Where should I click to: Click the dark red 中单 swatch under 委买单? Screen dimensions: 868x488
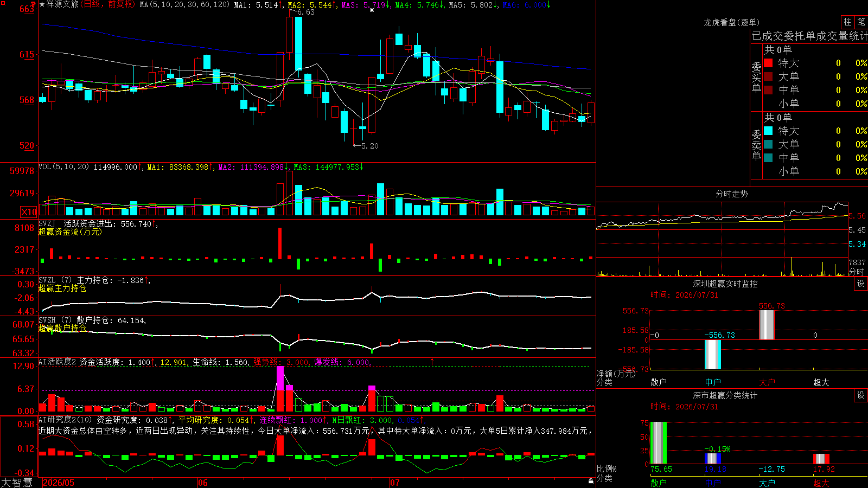[x=768, y=90]
